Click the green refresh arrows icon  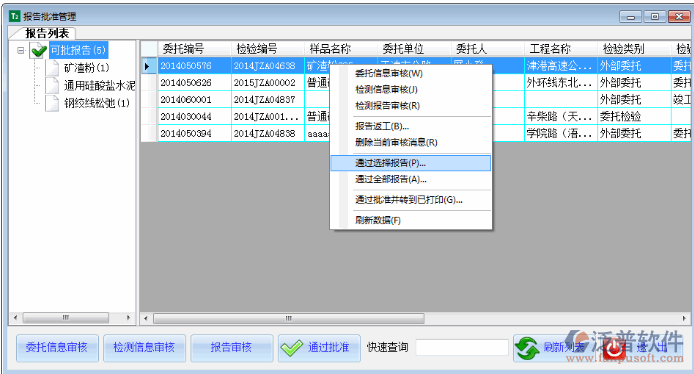[527, 348]
